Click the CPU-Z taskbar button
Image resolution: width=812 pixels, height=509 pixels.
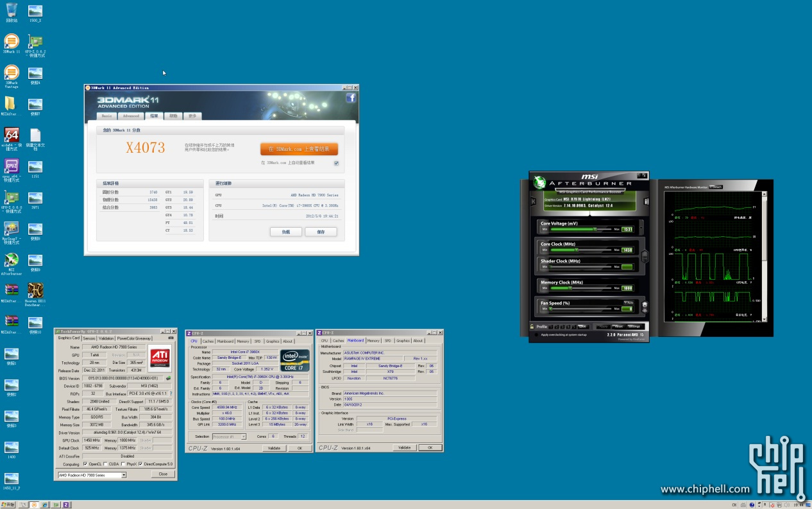point(66,505)
